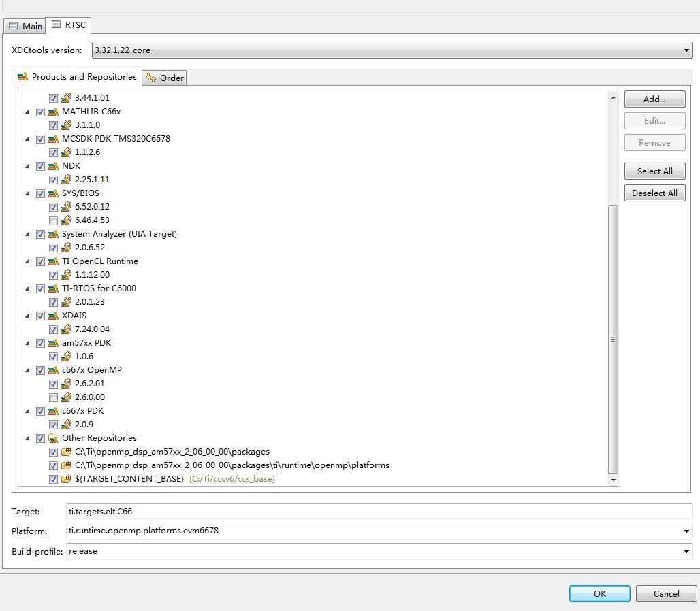The height and width of the screenshot is (611, 700).
Task: Click the Cancel button
Action: coord(666,593)
